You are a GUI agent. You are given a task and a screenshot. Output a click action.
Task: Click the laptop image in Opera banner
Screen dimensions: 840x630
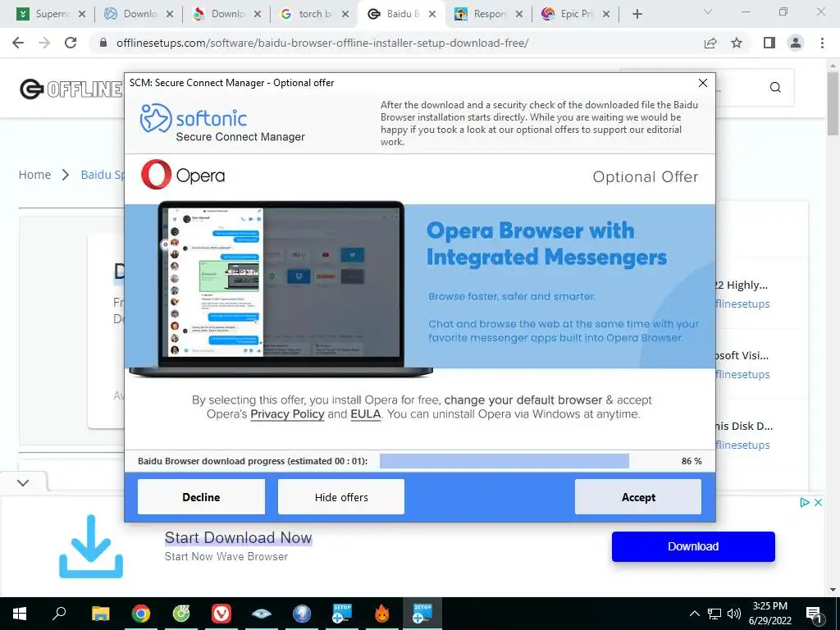tap(281, 289)
